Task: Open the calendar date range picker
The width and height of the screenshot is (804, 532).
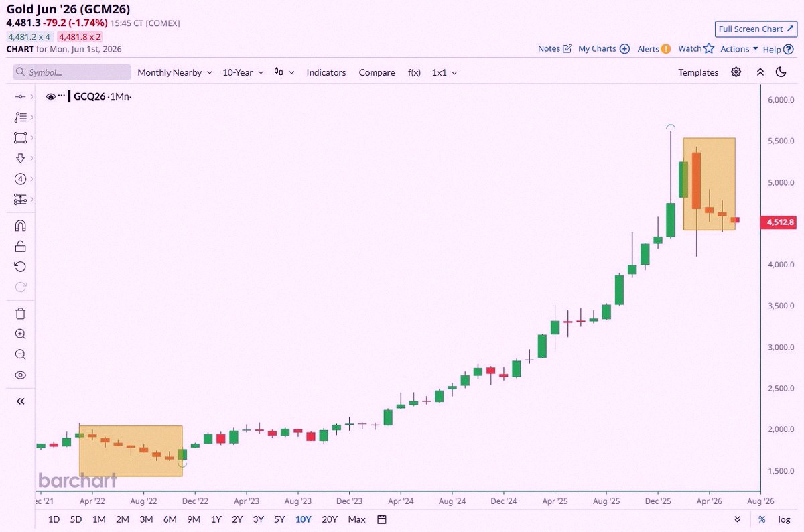Action: click(x=382, y=519)
